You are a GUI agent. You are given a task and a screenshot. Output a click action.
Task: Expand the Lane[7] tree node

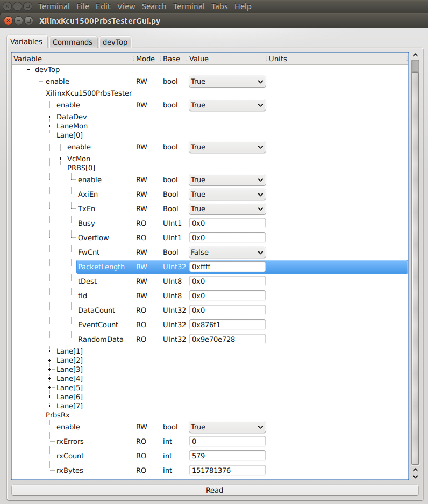coord(50,406)
